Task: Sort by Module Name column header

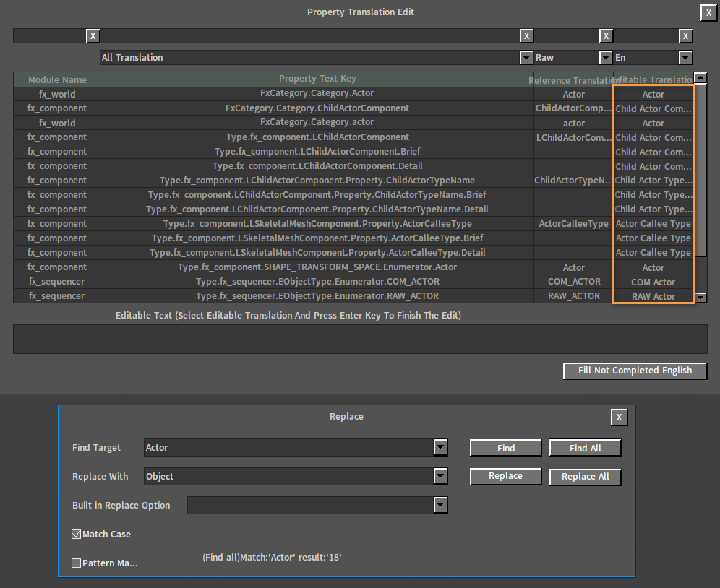Action: tap(57, 80)
